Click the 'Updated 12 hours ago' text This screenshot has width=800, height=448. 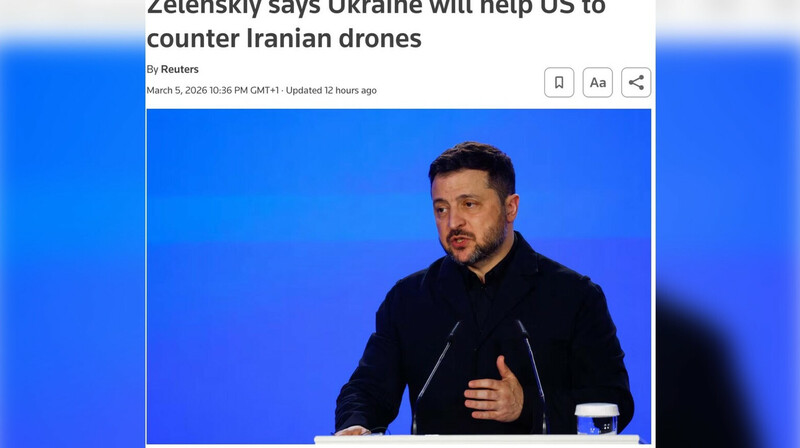pos(331,90)
